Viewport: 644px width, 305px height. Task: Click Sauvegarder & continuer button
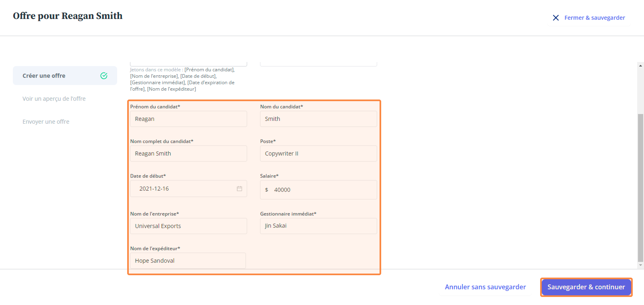[x=586, y=287]
